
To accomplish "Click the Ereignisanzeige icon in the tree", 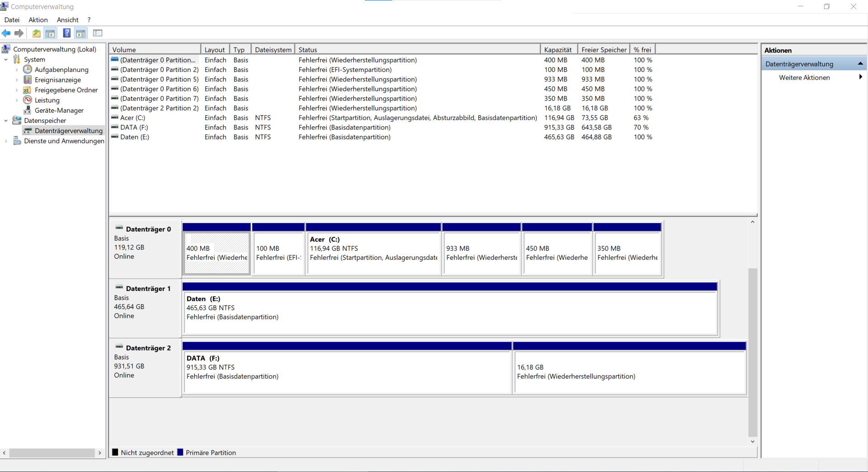I will point(27,80).
